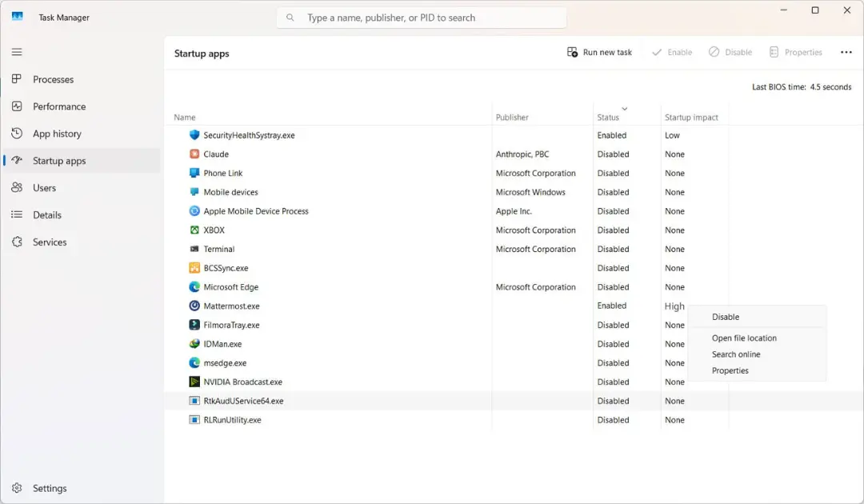Screen dimensions: 864x504
Task: Select the Mattermost.exe row name
Action: coord(231,306)
